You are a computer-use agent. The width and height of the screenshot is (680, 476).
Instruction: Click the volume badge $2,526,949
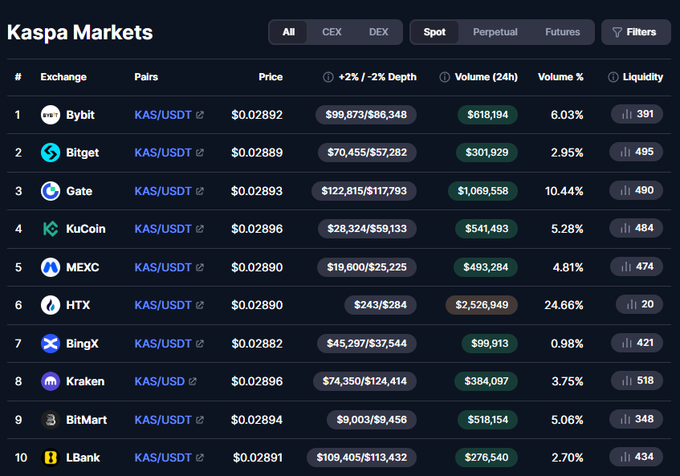[481, 305]
